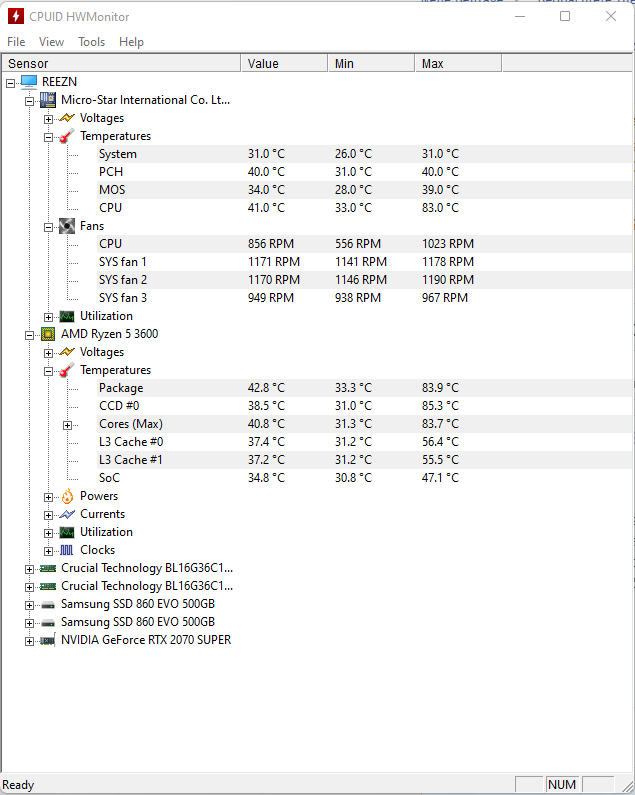Click the Sensor column header
This screenshot has width=635, height=795.
[x=121, y=63]
